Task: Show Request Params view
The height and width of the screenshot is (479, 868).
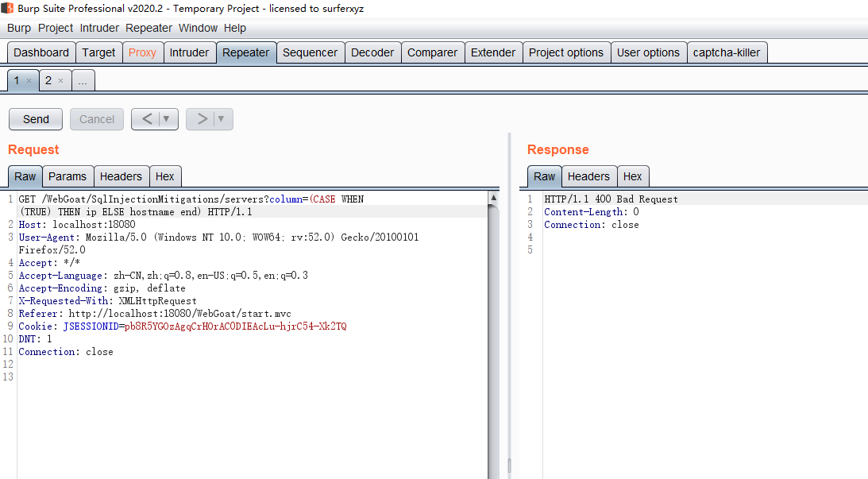Action: [x=68, y=176]
